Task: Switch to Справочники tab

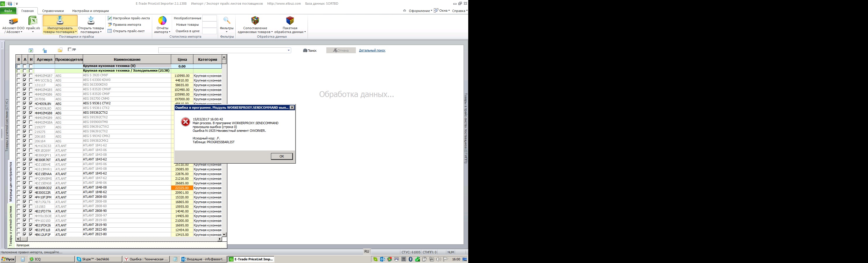Action: click(x=53, y=11)
